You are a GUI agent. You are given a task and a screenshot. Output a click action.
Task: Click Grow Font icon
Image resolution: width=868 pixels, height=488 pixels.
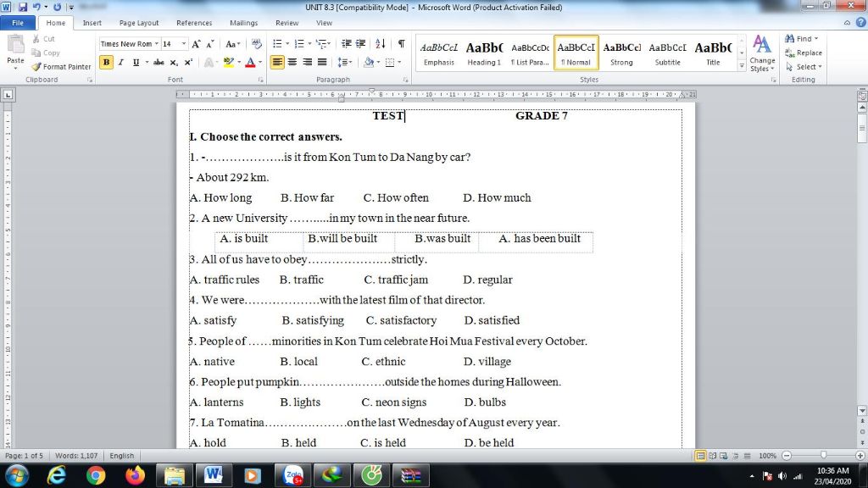tap(196, 44)
